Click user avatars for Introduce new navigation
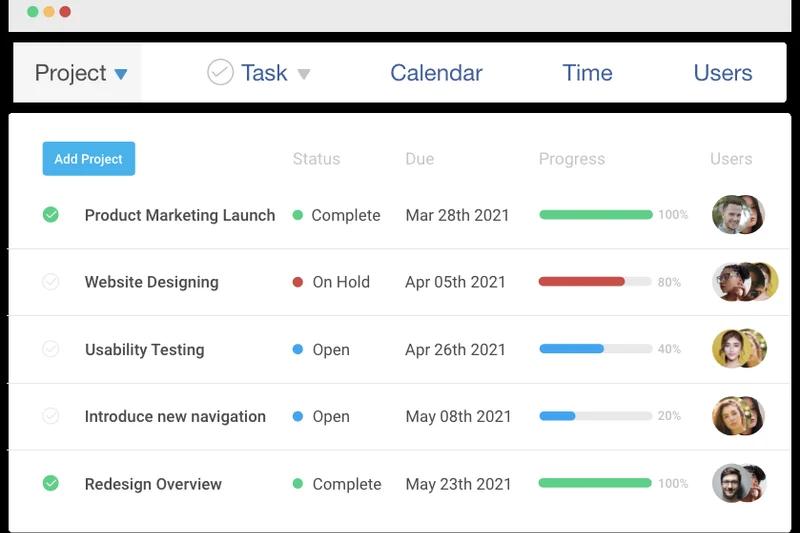This screenshot has width=800, height=533. [738, 416]
